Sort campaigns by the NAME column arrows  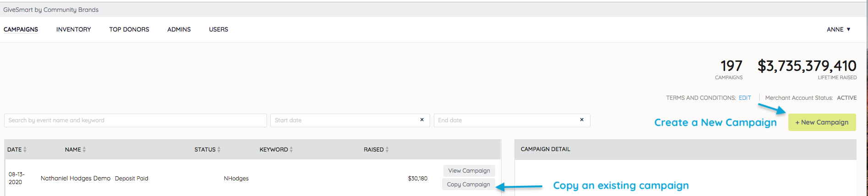point(84,150)
